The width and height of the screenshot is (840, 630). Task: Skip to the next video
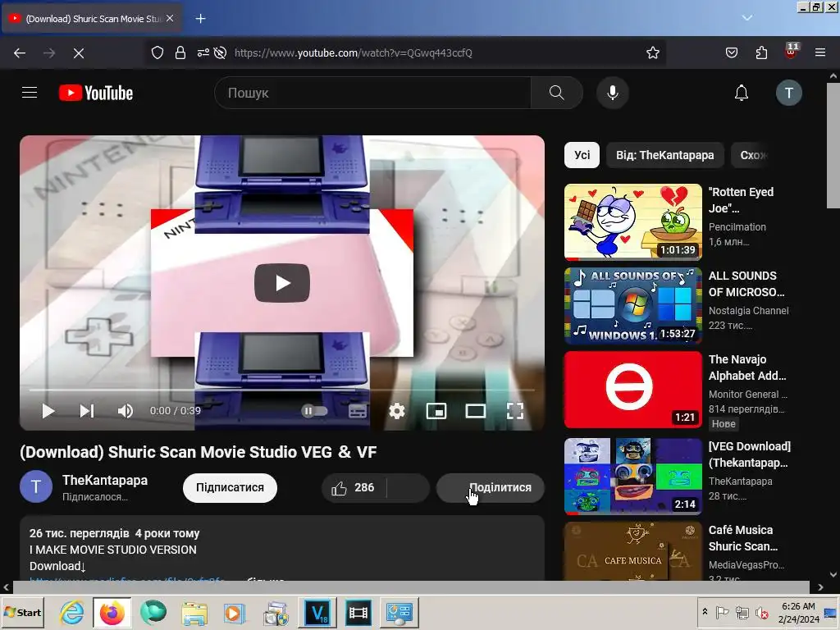click(x=87, y=411)
